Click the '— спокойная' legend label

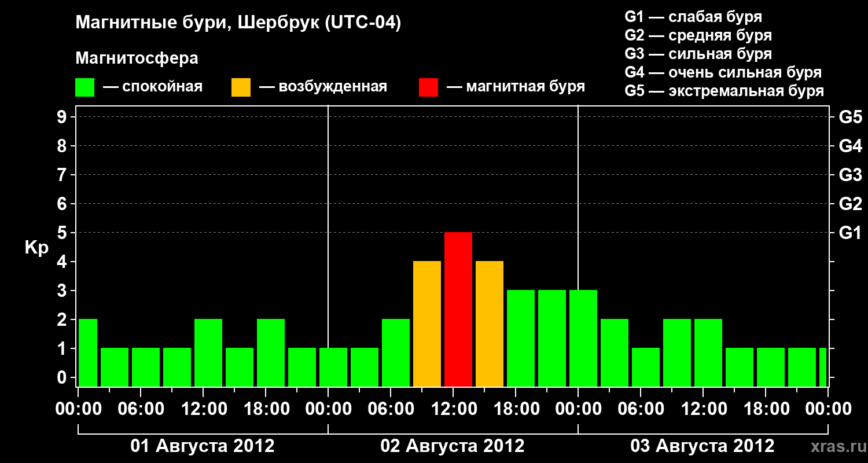pyautogui.click(x=153, y=87)
